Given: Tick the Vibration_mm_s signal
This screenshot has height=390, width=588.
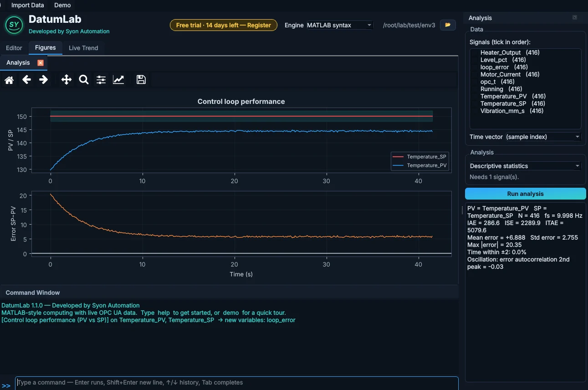Looking at the screenshot, I should click(475, 111).
